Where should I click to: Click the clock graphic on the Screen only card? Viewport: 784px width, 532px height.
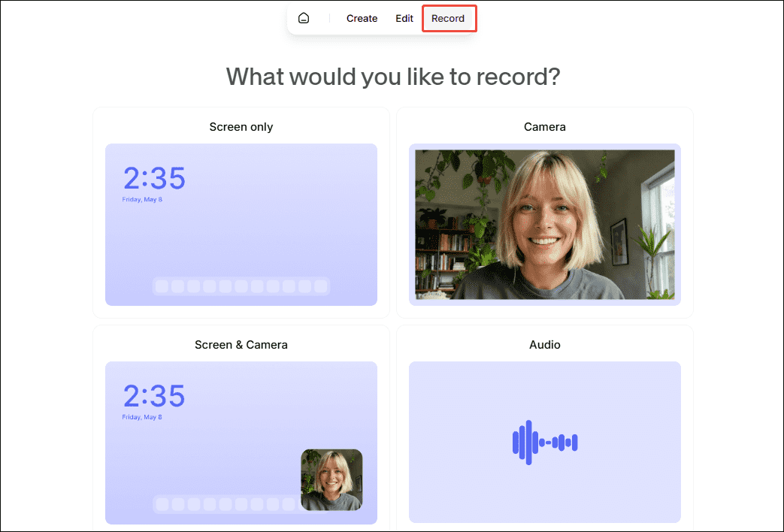point(153,178)
